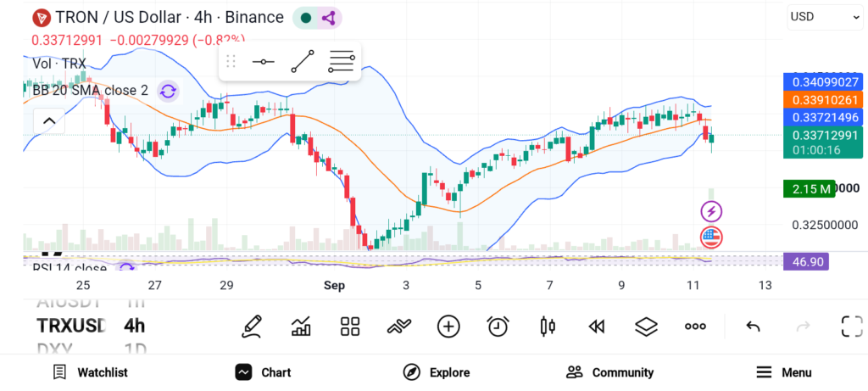Open the compare lines icon
Screen dimensions: 868x391
pyautogui.click(x=399, y=327)
